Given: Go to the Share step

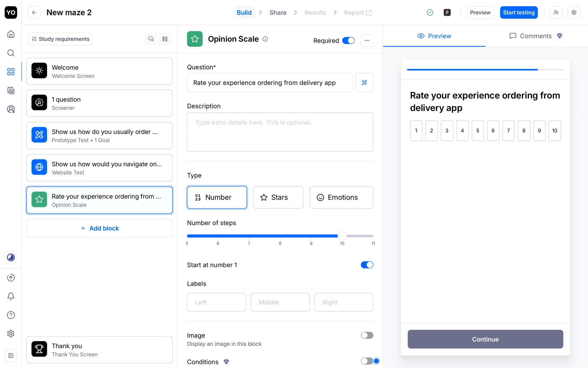Looking at the screenshot, I should tap(278, 13).
